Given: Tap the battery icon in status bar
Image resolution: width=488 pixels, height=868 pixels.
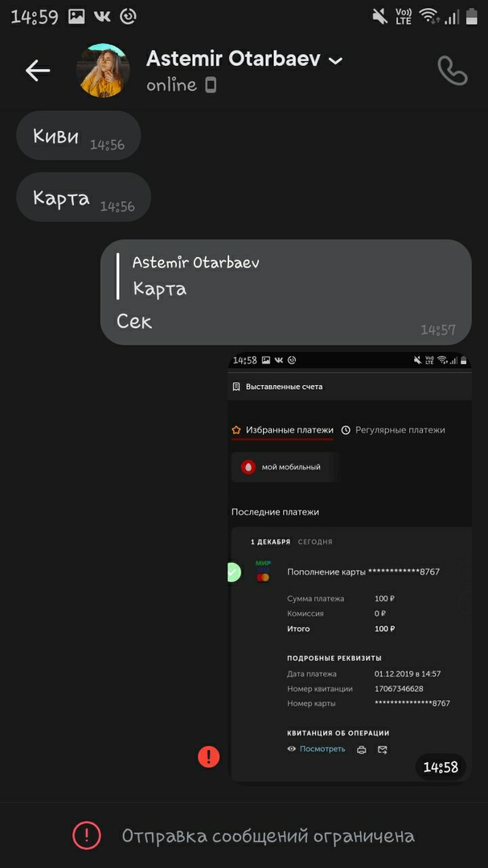Looking at the screenshot, I should pos(473,16).
